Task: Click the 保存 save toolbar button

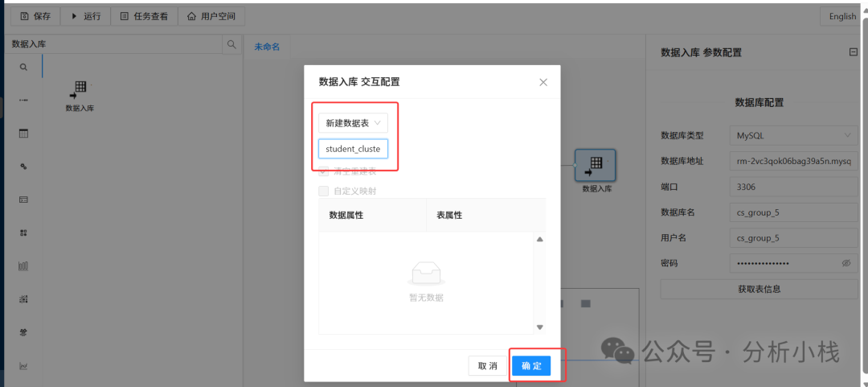Action: coord(35,17)
